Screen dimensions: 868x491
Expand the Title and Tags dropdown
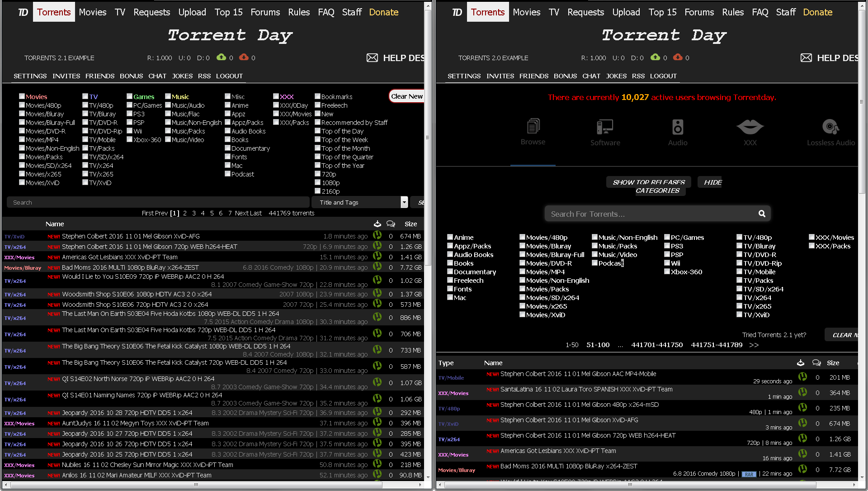tap(404, 202)
